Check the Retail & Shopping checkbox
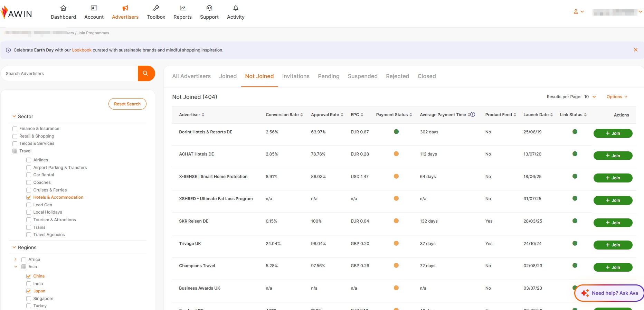 [x=15, y=137]
